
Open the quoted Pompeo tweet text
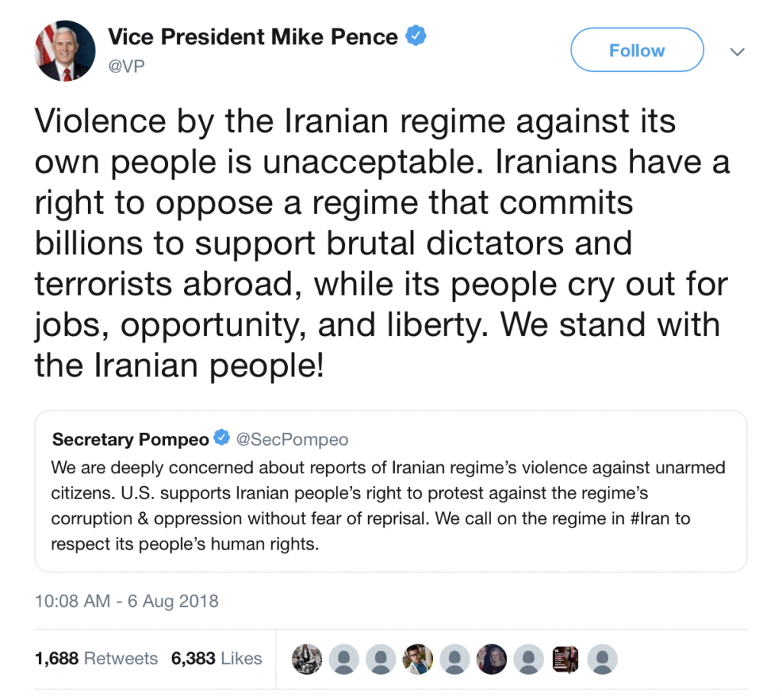click(388, 505)
